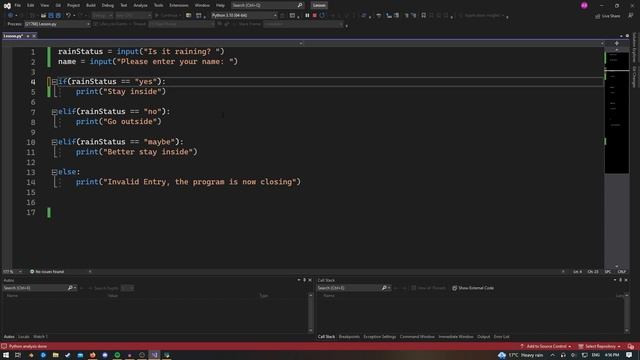Open the Edit menu
Screen dimensions: 640x360
(31, 5)
